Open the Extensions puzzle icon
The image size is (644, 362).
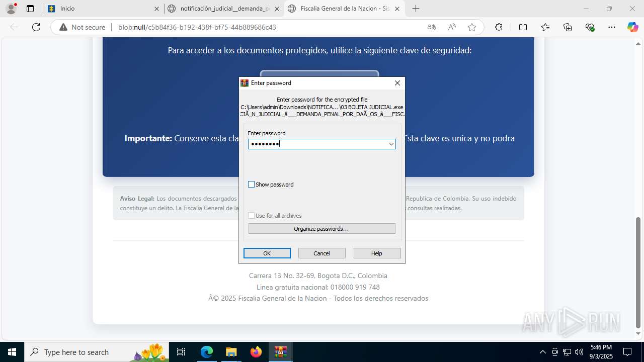[x=499, y=27]
